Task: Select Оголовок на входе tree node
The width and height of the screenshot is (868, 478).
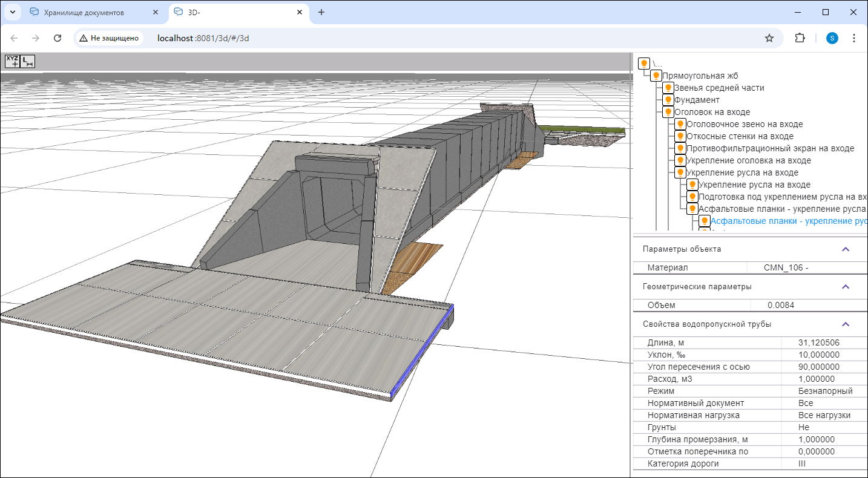Action: pyautogui.click(x=712, y=112)
